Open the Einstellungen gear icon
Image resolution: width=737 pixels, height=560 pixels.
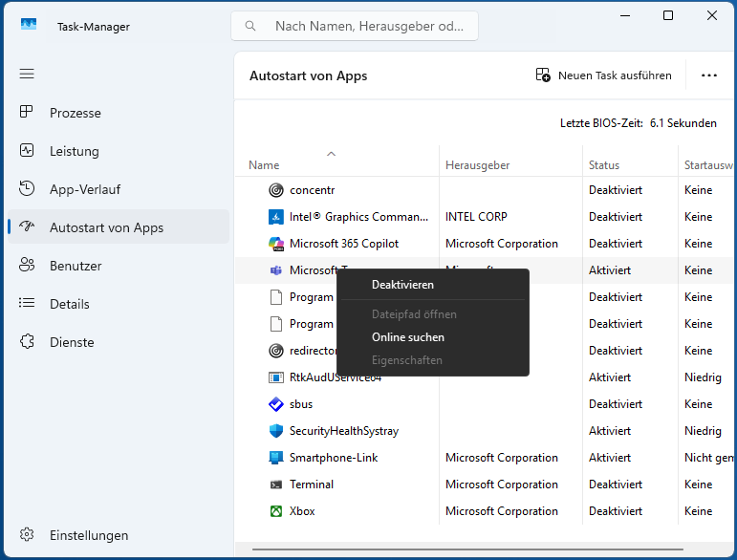27,534
